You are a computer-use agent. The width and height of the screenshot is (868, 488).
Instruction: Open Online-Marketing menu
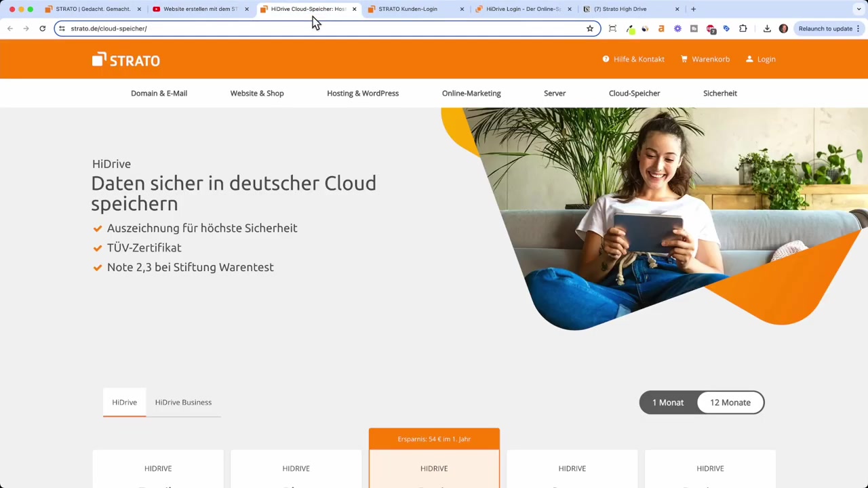[471, 93]
